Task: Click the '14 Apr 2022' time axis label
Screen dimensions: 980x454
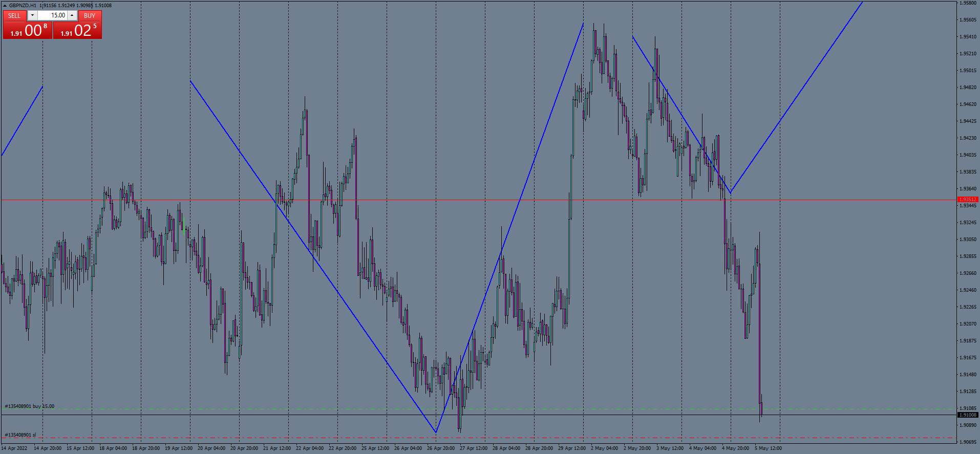Action: (x=14, y=448)
